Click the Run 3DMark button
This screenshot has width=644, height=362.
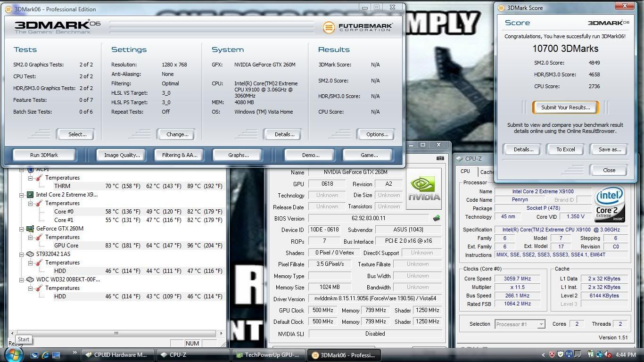(x=44, y=155)
